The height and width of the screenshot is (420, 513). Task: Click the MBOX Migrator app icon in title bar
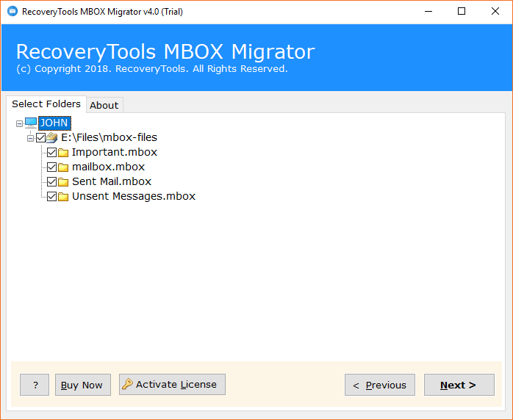[12, 11]
